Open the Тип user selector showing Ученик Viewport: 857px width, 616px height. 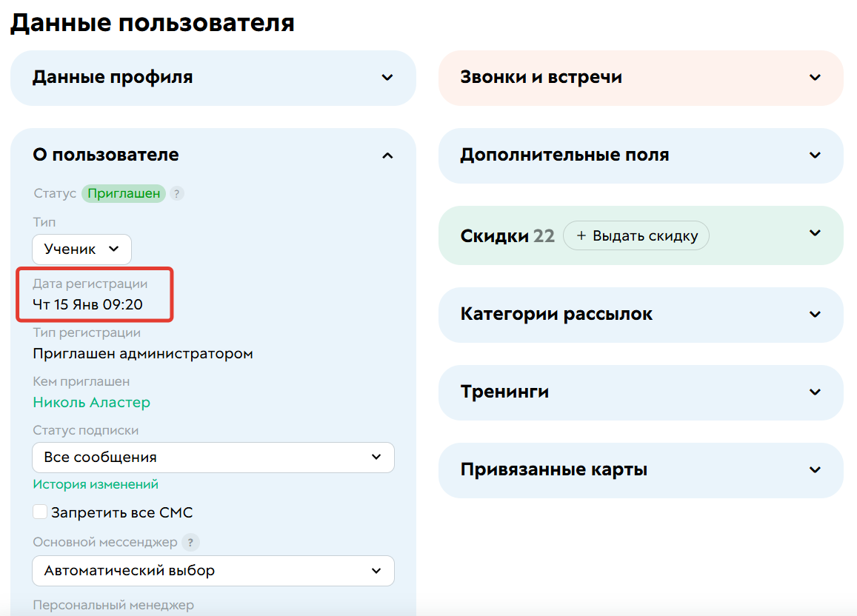81,250
